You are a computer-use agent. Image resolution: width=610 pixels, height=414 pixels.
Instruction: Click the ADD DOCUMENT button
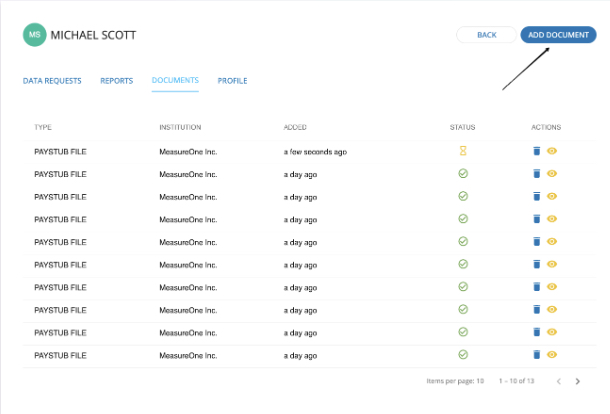coord(558,35)
